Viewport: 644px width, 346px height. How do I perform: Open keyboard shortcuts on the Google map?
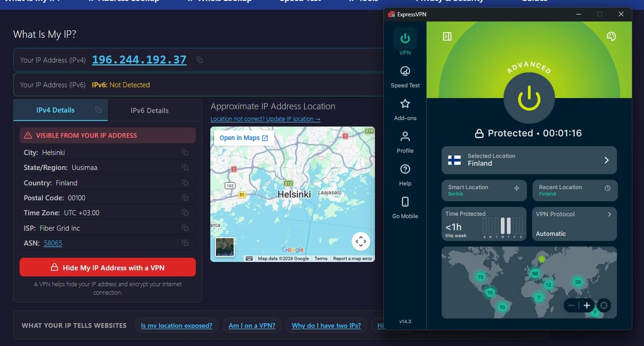[x=249, y=259]
